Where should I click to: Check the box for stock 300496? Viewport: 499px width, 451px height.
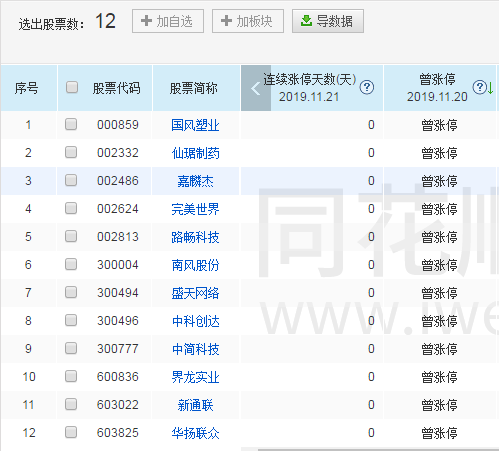click(x=71, y=320)
